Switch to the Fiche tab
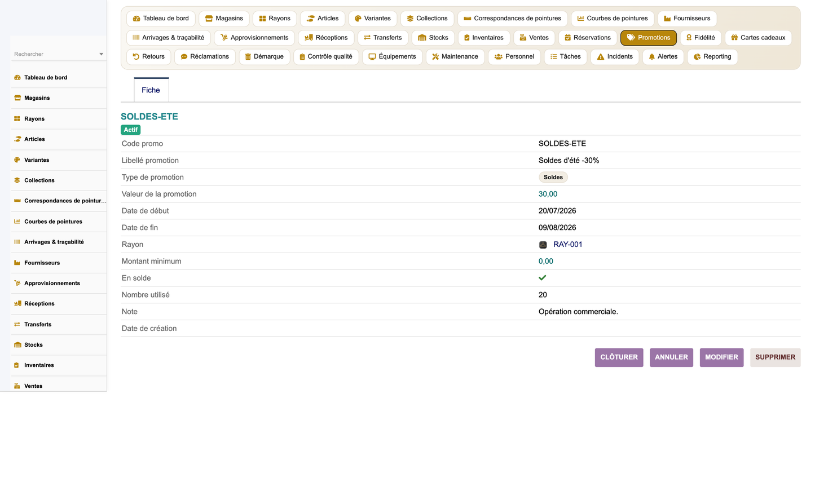The height and width of the screenshot is (504, 815). 151,90
